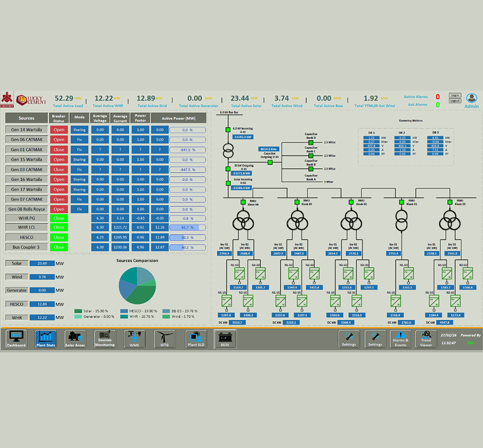
Task: Toggle WHR PG breaker status
Action: pyautogui.click(x=59, y=218)
